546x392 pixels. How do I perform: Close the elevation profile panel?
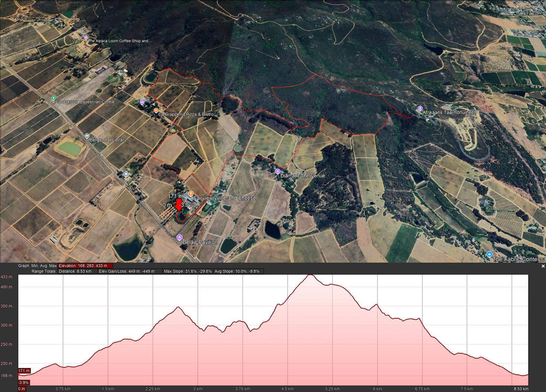point(543,266)
